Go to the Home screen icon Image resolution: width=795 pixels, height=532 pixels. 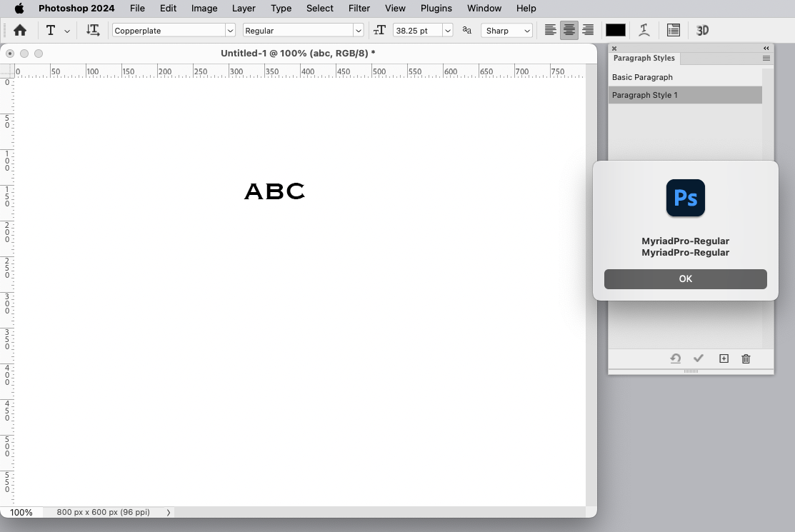click(20, 31)
